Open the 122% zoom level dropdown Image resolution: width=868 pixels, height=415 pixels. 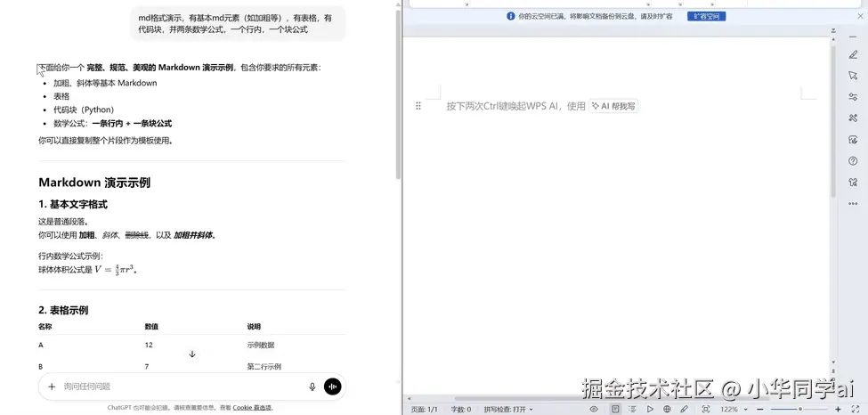[733, 409]
